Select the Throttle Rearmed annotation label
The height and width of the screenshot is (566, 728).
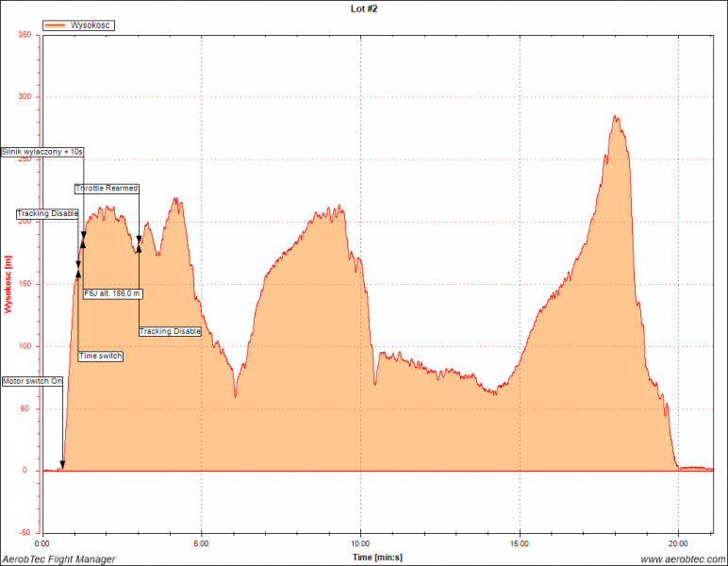(x=107, y=189)
